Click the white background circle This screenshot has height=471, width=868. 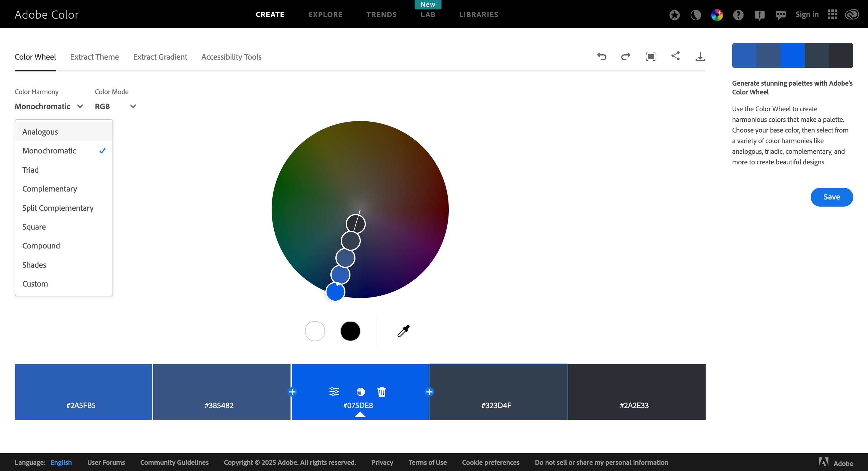pos(315,331)
